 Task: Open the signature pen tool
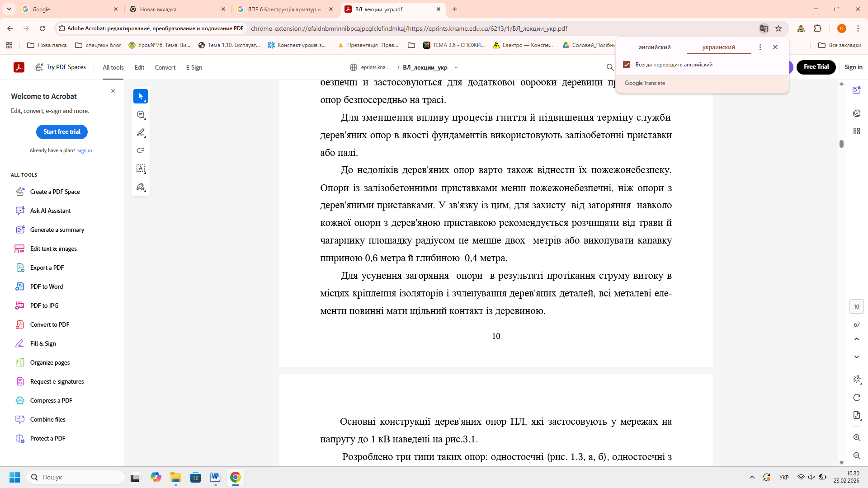(x=141, y=187)
